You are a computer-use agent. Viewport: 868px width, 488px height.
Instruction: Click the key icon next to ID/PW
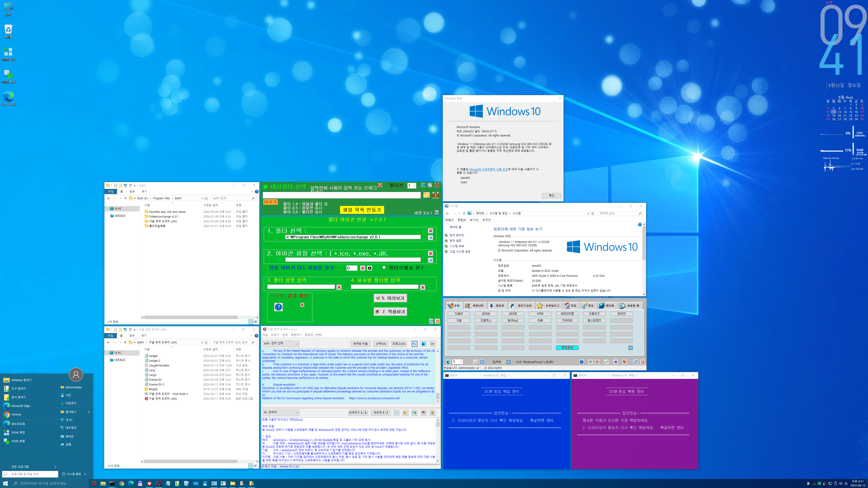[x=504, y=362]
